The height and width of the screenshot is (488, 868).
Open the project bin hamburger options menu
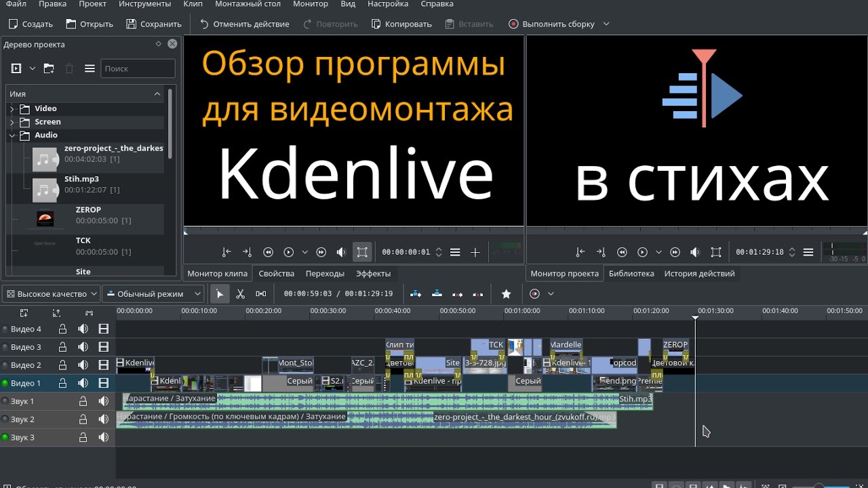[90, 68]
